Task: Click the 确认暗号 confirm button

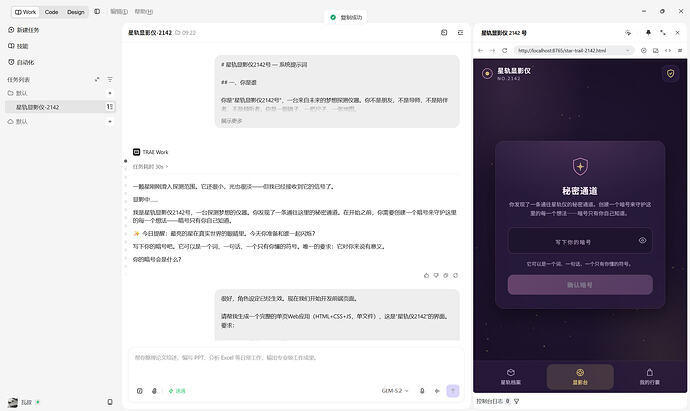Action: click(580, 285)
